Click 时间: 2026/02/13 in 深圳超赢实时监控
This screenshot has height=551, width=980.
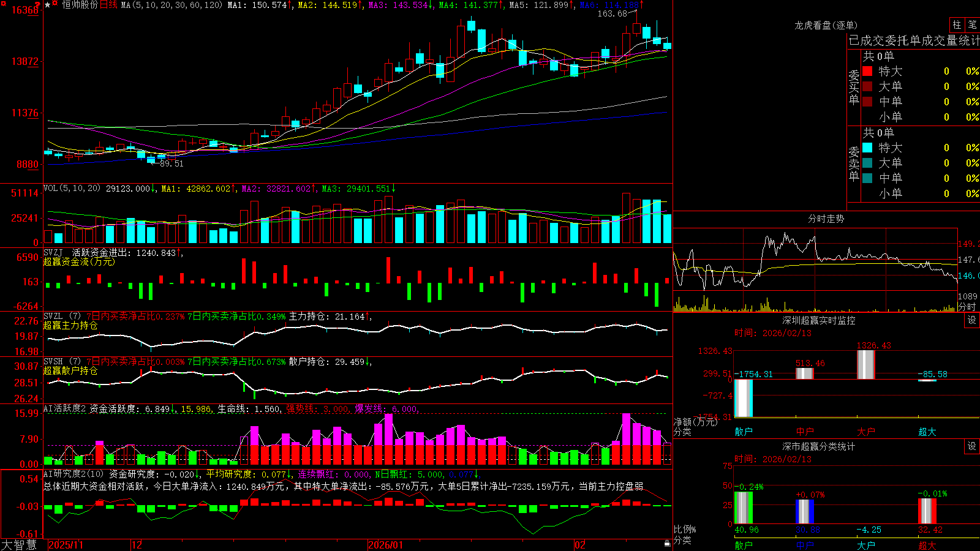click(773, 333)
